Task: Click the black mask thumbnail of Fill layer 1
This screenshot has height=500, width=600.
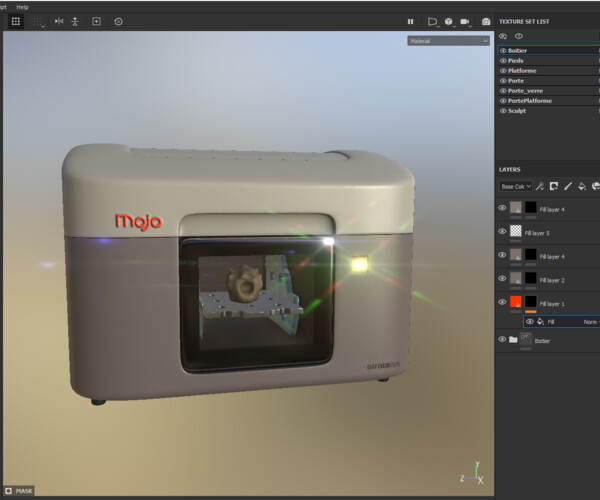Action: coord(531,302)
